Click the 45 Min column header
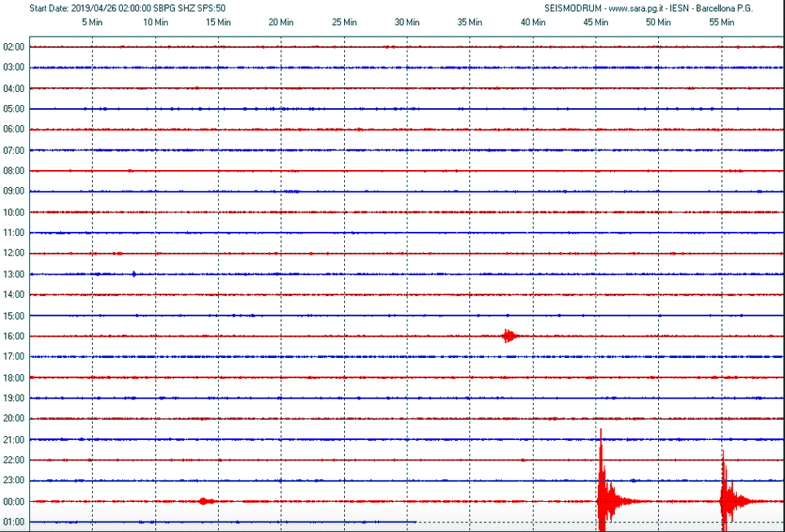Viewport: 785px width, 532px height. point(595,22)
